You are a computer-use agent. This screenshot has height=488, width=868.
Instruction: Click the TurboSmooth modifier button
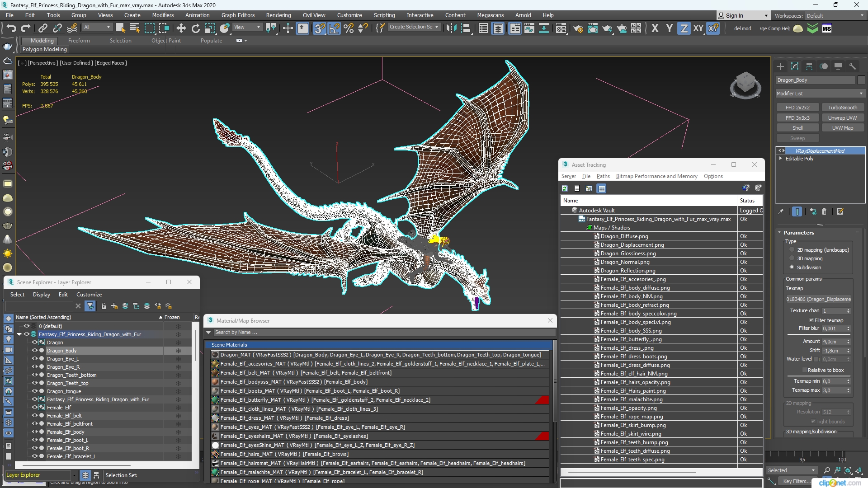point(842,108)
